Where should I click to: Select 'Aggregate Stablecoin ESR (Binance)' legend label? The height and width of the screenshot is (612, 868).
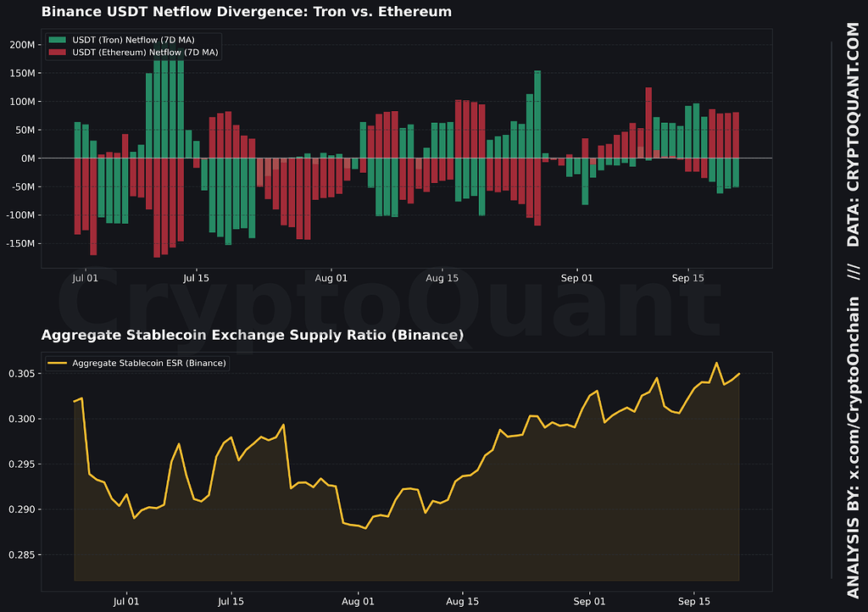(x=149, y=363)
